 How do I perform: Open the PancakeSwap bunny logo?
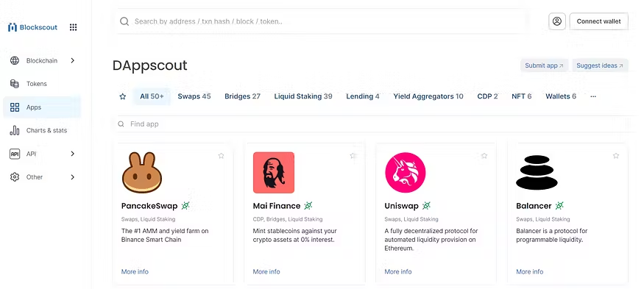[142, 172]
